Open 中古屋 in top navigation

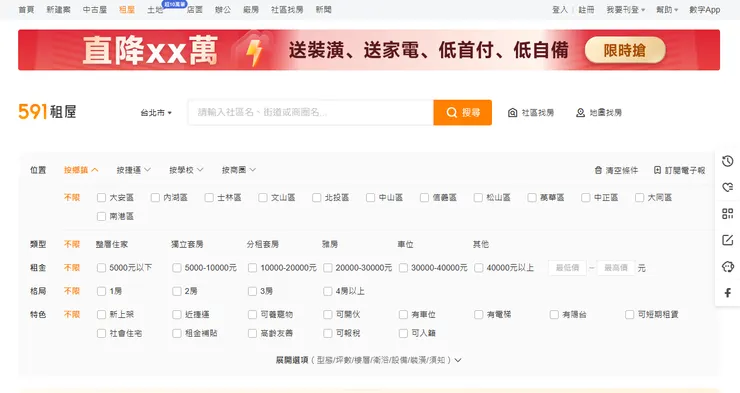[x=95, y=9]
